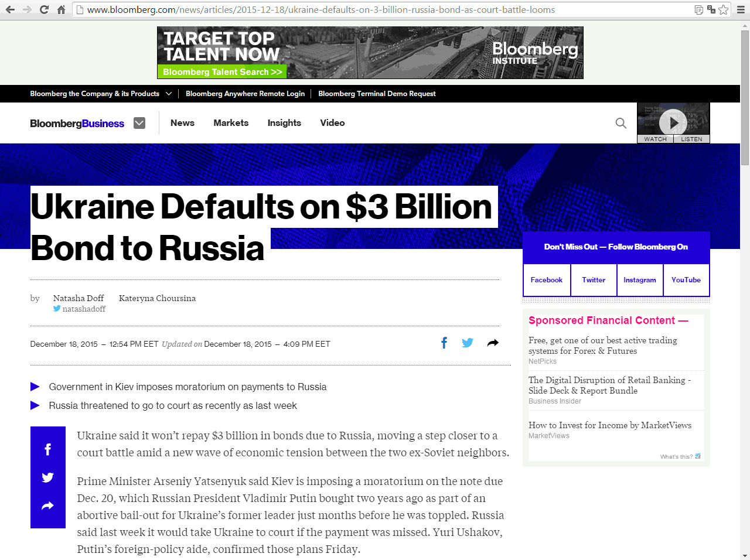Tweet article using header Twitter icon
Image resolution: width=750 pixels, height=560 pixels.
tap(467, 343)
